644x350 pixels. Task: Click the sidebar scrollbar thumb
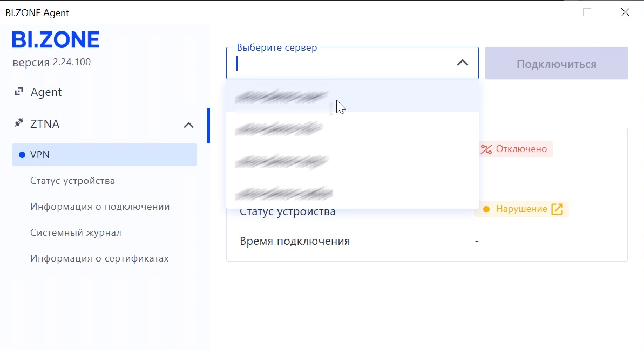pyautogui.click(x=208, y=126)
